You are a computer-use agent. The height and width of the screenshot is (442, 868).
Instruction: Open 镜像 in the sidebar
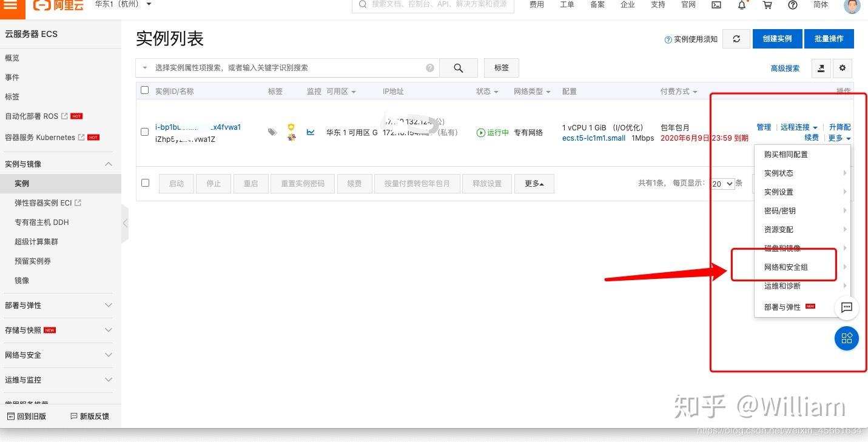(22, 280)
